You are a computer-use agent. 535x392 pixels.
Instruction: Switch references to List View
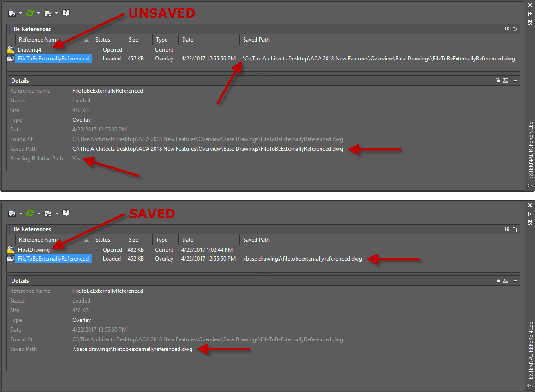tap(507, 29)
